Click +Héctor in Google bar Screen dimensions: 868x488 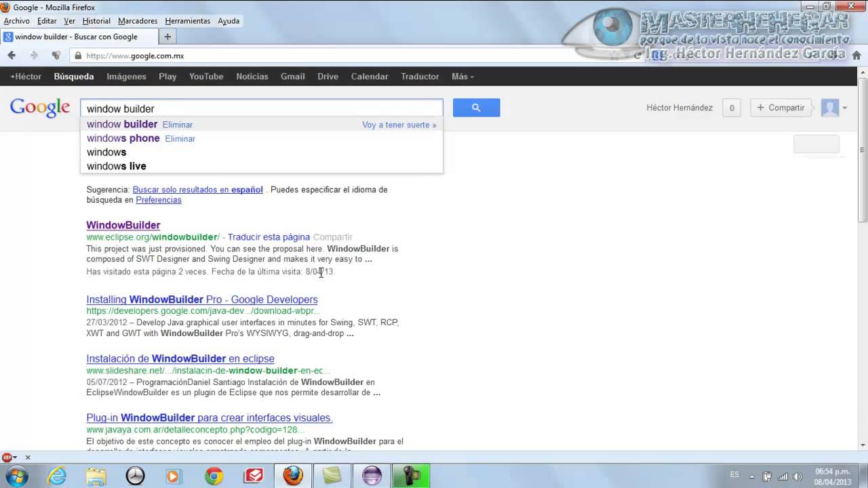[26, 77]
